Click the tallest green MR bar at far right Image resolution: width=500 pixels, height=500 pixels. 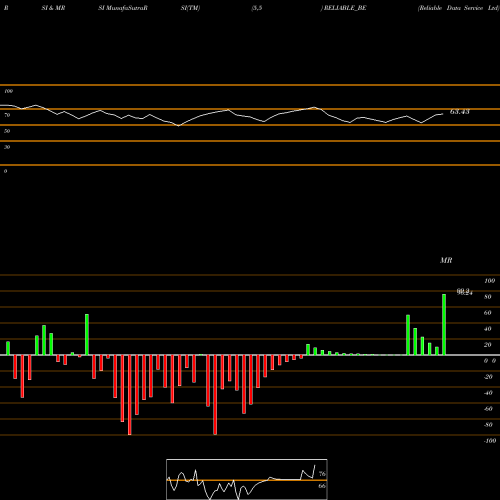click(x=444, y=324)
